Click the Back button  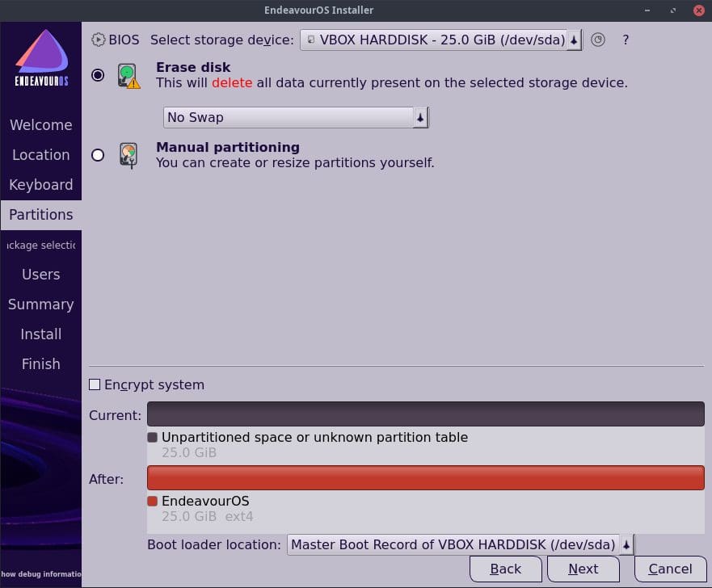[x=505, y=569]
